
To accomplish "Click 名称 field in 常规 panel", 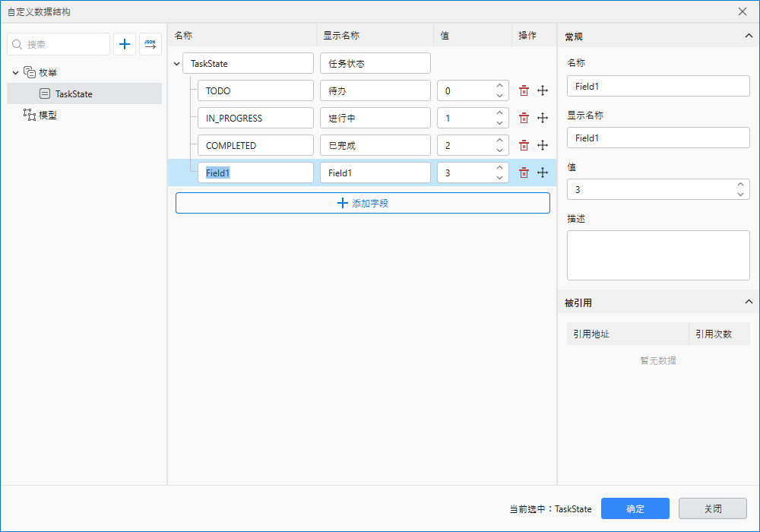I will (658, 86).
